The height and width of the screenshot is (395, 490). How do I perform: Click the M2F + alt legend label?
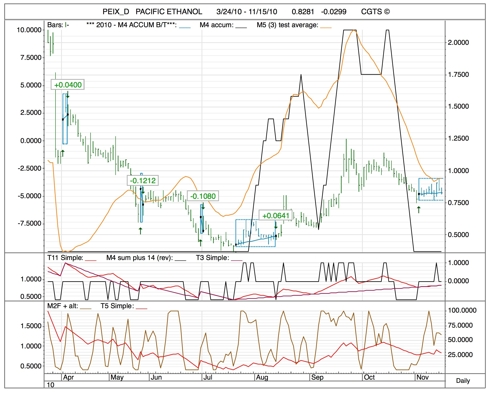point(63,306)
